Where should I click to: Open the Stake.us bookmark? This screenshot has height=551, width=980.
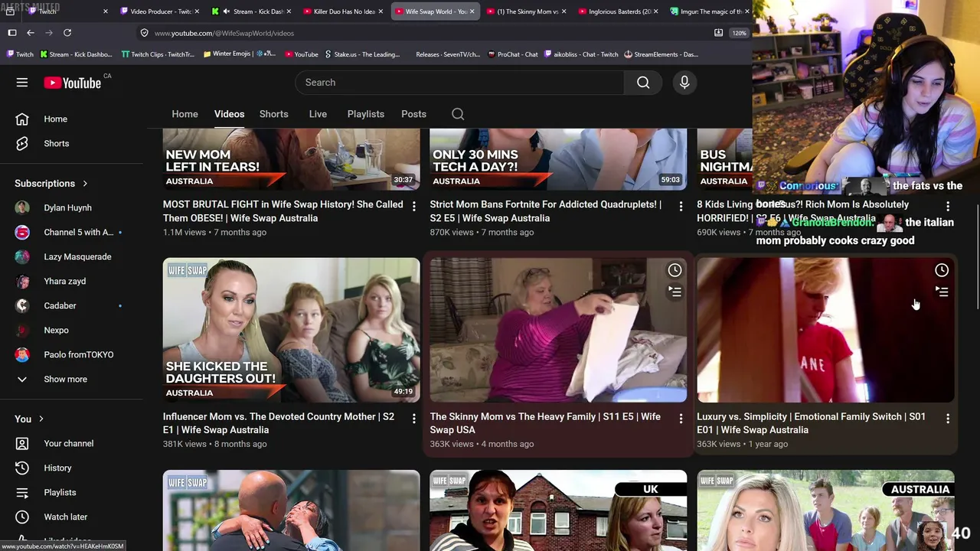coord(362,54)
